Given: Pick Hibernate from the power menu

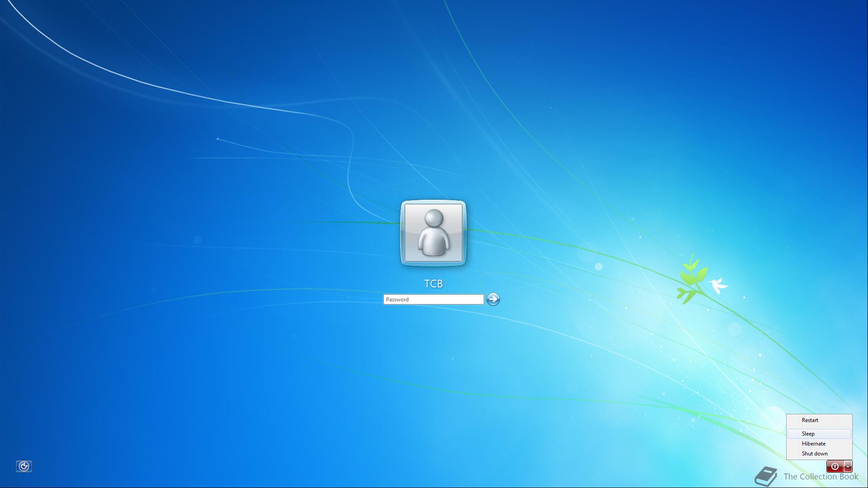Looking at the screenshot, I should pos(819,444).
